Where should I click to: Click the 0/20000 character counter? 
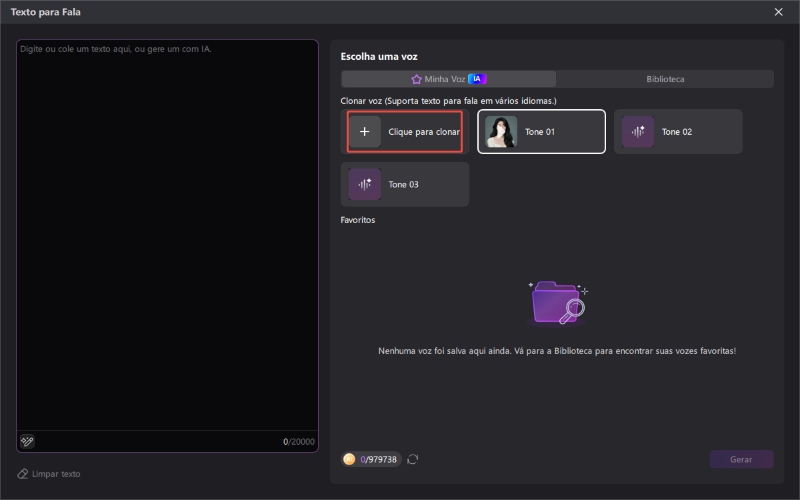tap(299, 442)
